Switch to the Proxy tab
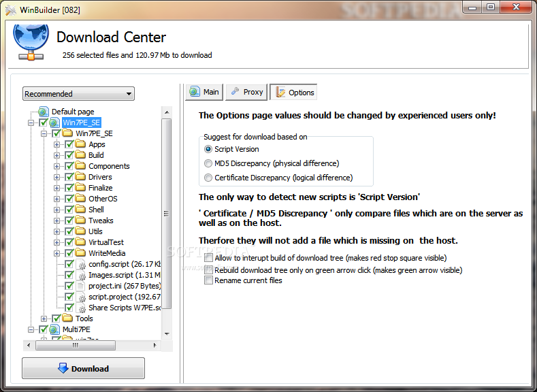 click(x=246, y=92)
